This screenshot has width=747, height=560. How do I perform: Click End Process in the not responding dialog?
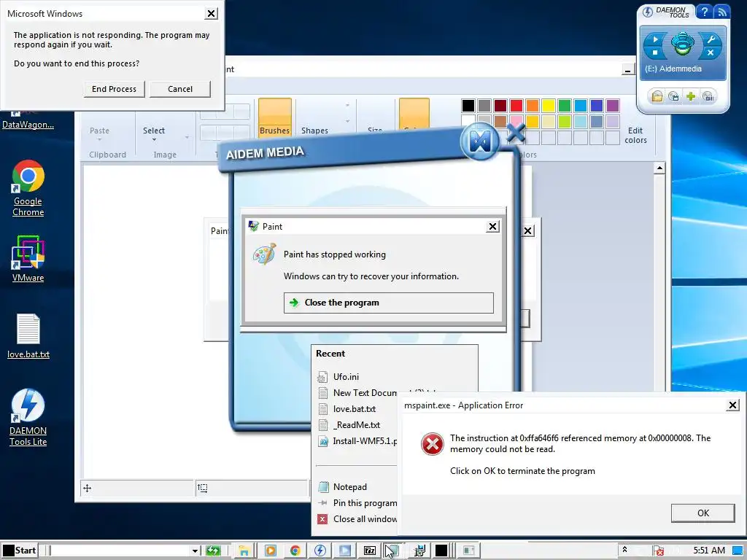click(114, 89)
